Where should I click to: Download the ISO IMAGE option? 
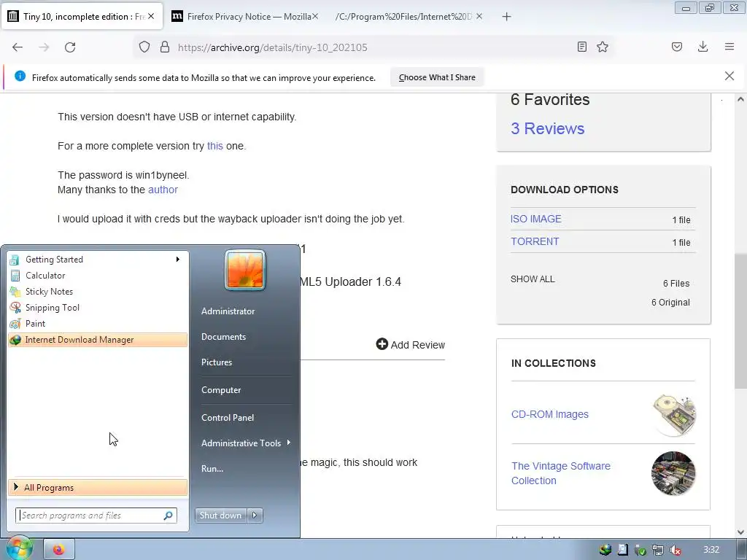click(536, 219)
